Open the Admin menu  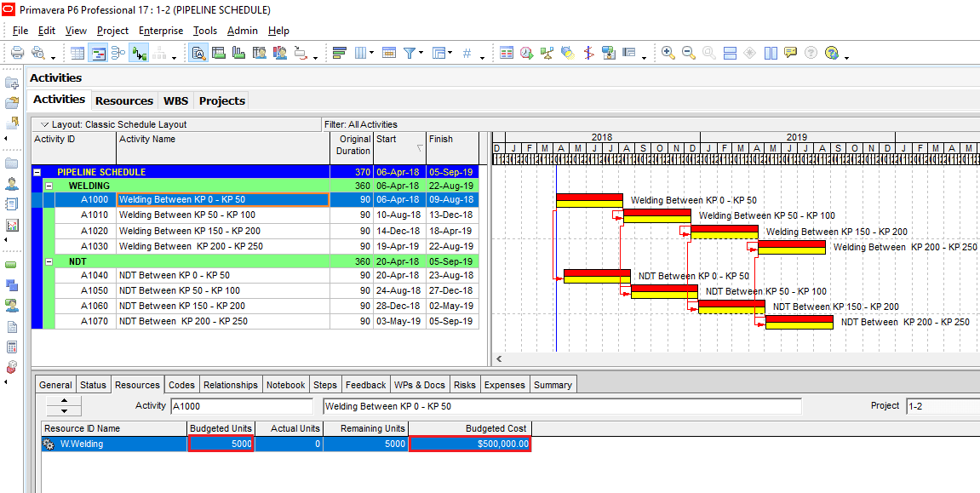(x=242, y=31)
